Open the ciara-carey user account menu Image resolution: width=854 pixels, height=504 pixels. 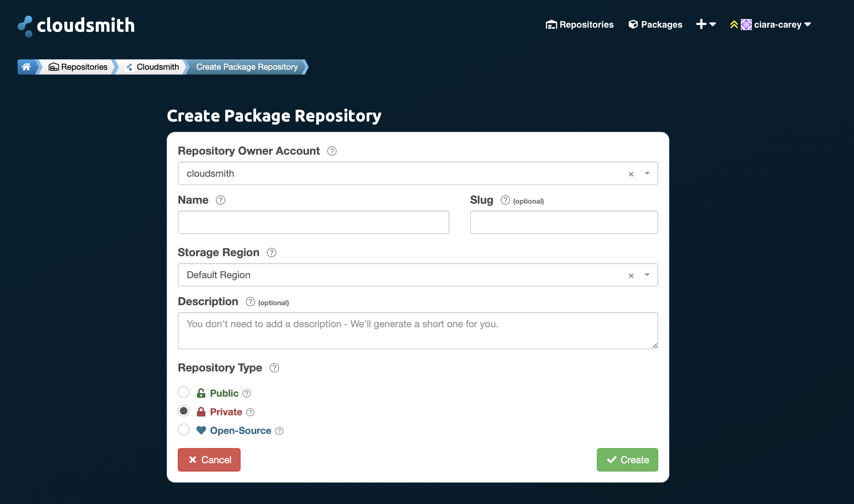778,25
